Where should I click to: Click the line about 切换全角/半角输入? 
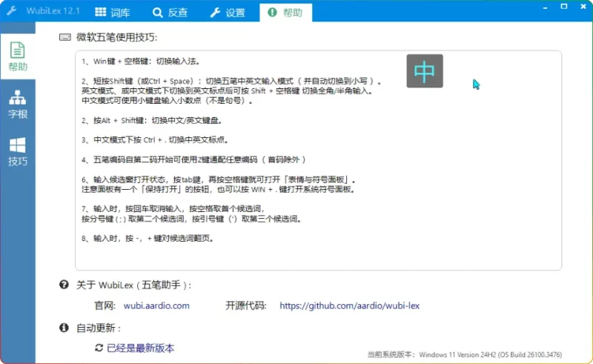[x=227, y=90]
